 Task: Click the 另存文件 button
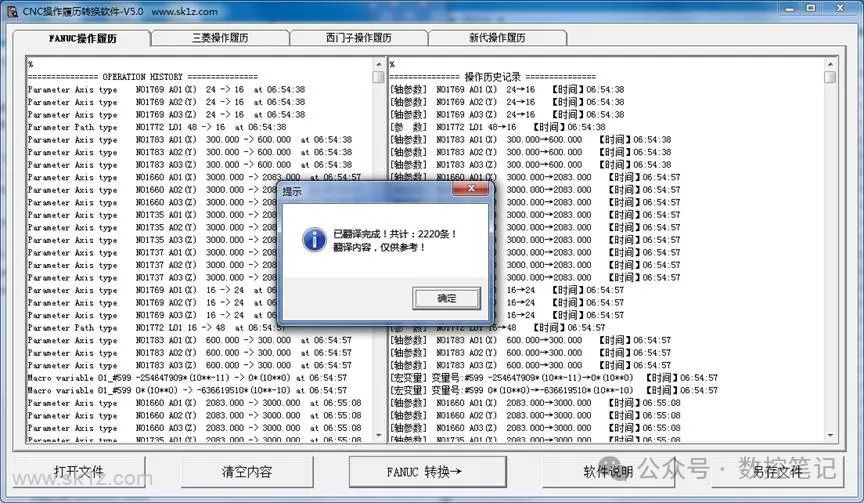[777, 472]
